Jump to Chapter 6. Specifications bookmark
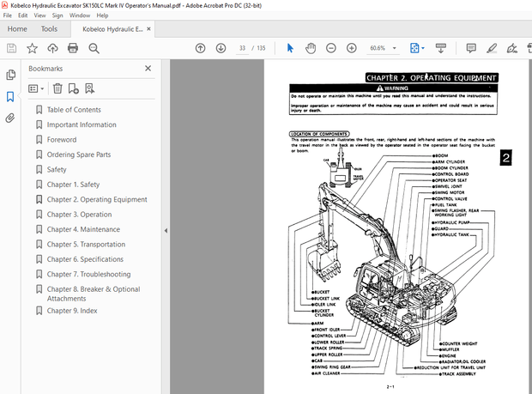Viewport: 532px width, 394px height. click(x=85, y=259)
